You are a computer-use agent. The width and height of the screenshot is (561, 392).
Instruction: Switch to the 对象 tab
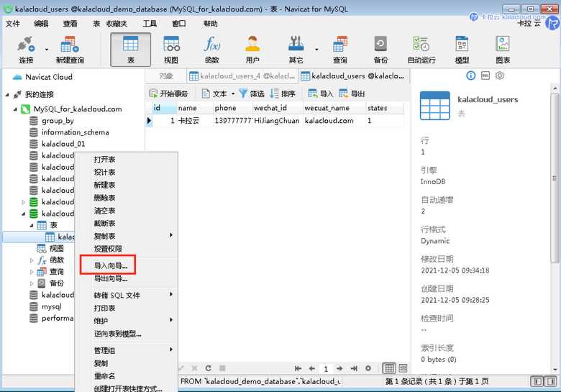tap(165, 76)
